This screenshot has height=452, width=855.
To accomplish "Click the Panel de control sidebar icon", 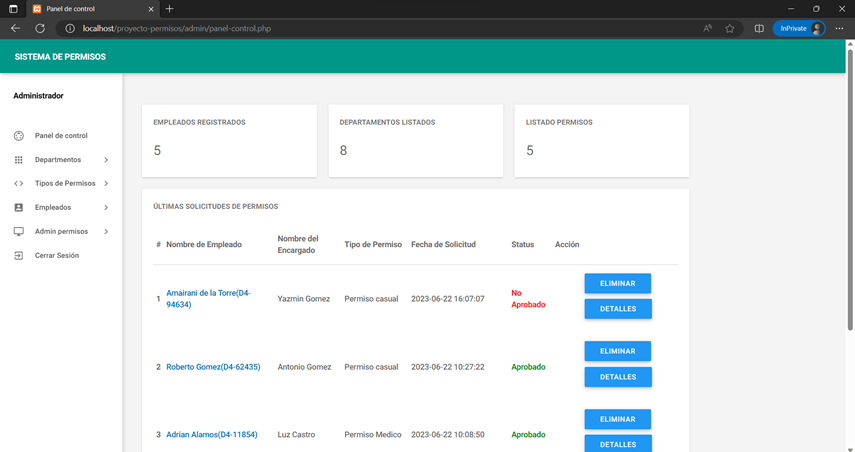I will pyautogui.click(x=18, y=136).
